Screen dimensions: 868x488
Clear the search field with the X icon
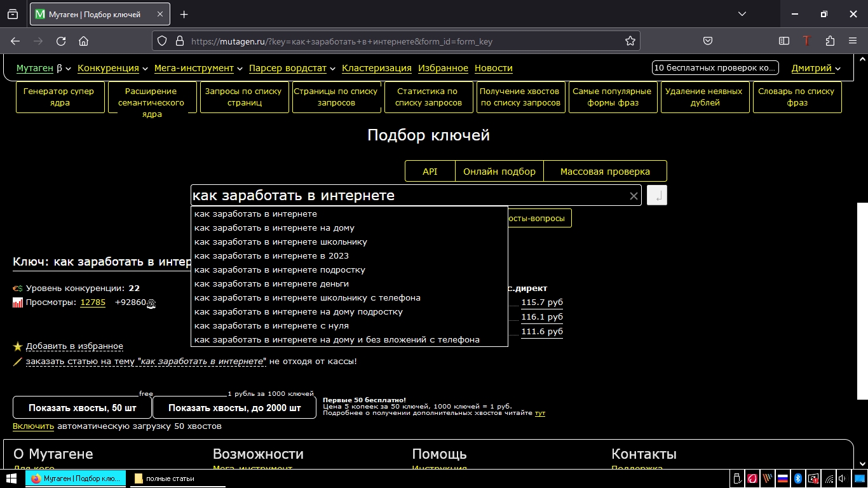coord(634,196)
